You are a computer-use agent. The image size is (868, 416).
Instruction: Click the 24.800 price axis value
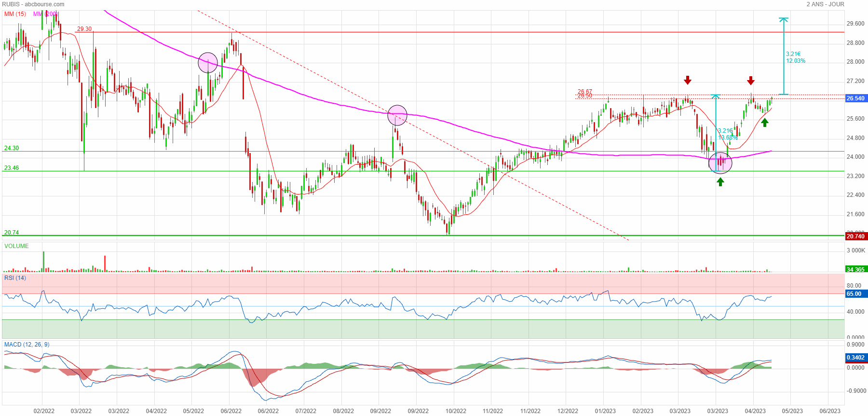point(856,138)
